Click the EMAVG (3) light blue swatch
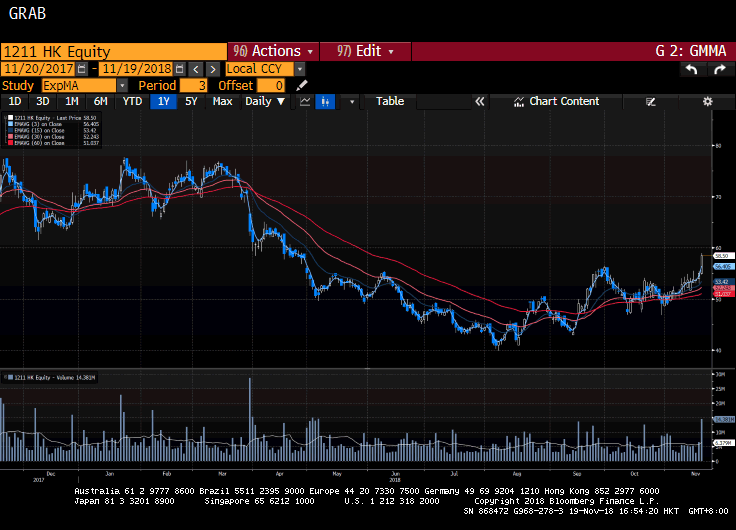 (x=10, y=124)
